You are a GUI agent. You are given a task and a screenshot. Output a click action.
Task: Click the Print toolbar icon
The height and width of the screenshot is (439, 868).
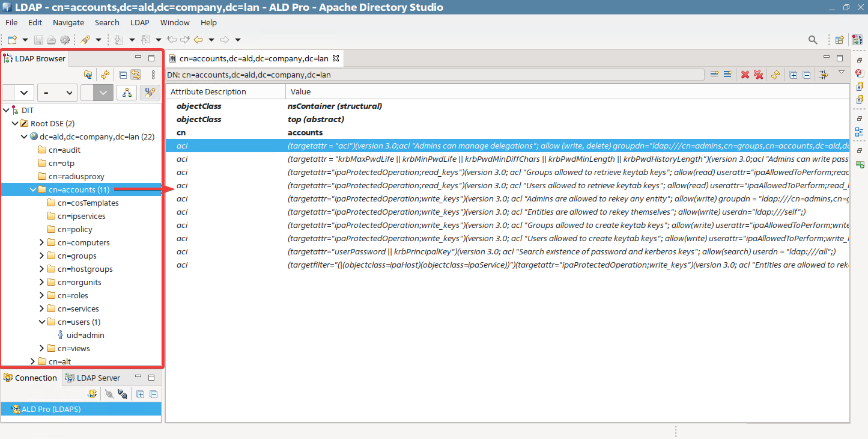tap(51, 40)
